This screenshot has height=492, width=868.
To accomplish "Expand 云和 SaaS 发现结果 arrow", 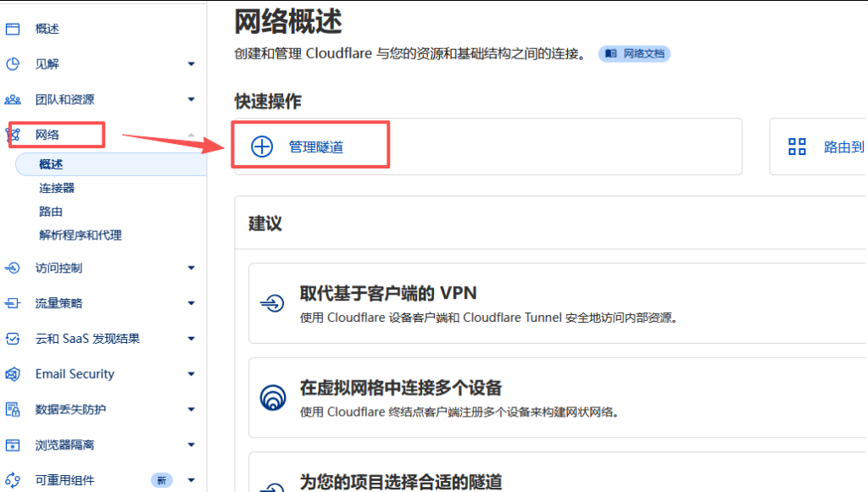I will (191, 339).
